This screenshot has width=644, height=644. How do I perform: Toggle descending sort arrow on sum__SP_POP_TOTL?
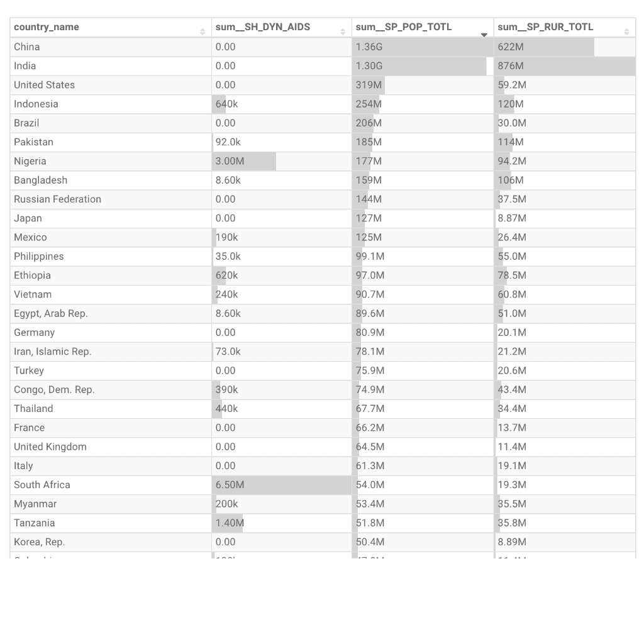click(484, 35)
